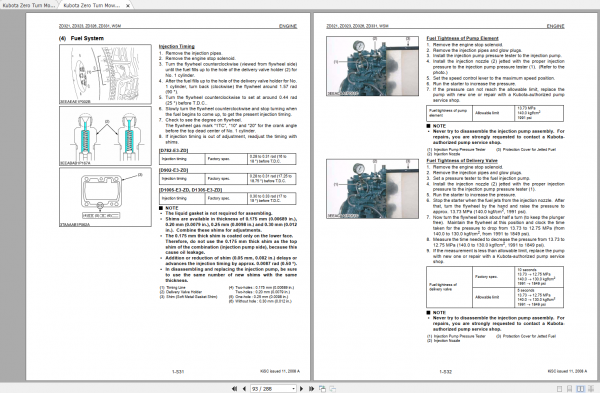Enable two-page continuous scrolling view
The width and height of the screenshot is (600, 393).
pos(591,389)
